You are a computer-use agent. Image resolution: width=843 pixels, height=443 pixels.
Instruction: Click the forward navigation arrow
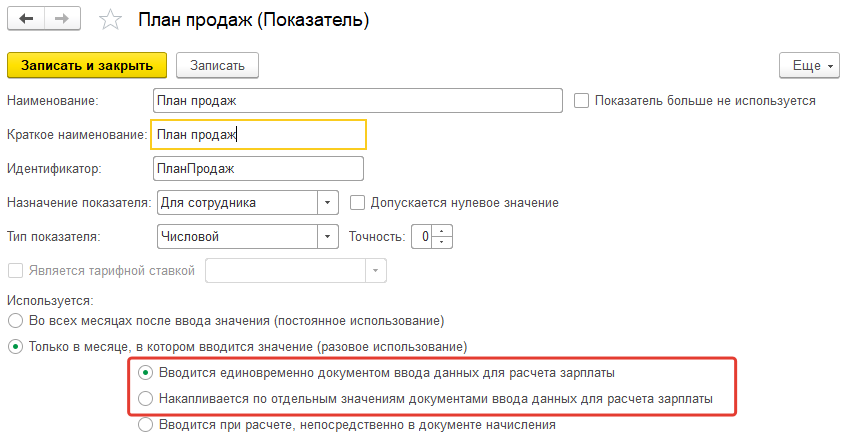tap(63, 21)
